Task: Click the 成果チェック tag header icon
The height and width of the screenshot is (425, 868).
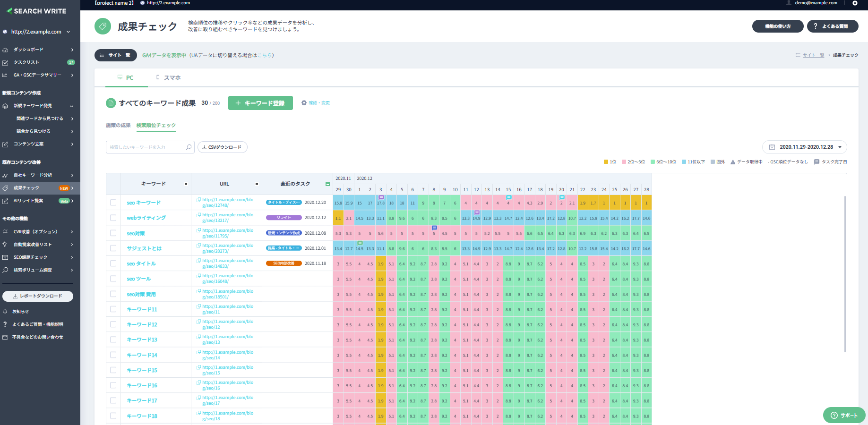Action: (103, 26)
